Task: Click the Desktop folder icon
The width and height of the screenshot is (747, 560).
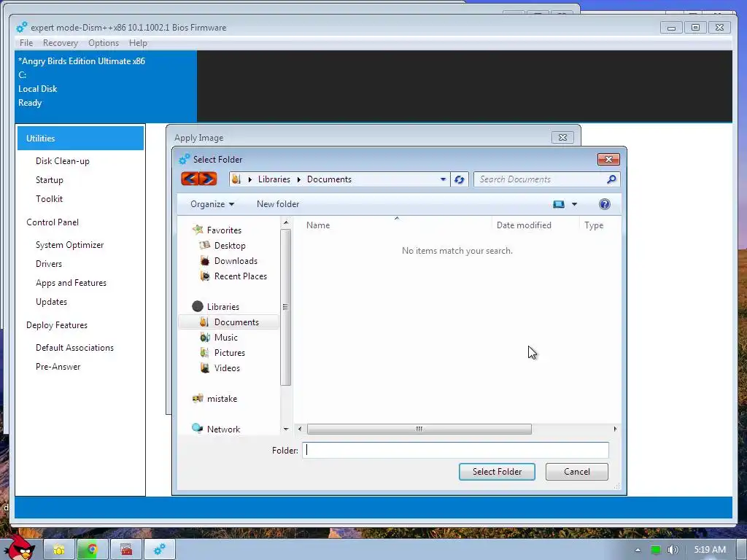Action: click(205, 245)
